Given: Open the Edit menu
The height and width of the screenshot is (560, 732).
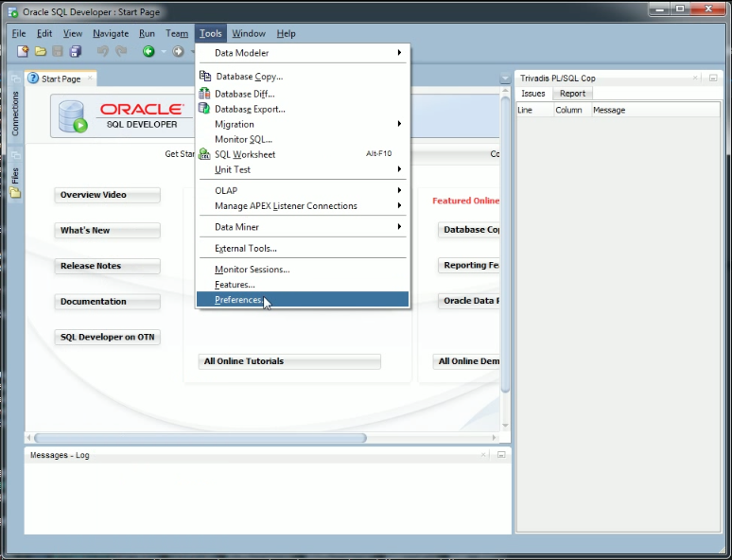Looking at the screenshot, I should tap(44, 34).
